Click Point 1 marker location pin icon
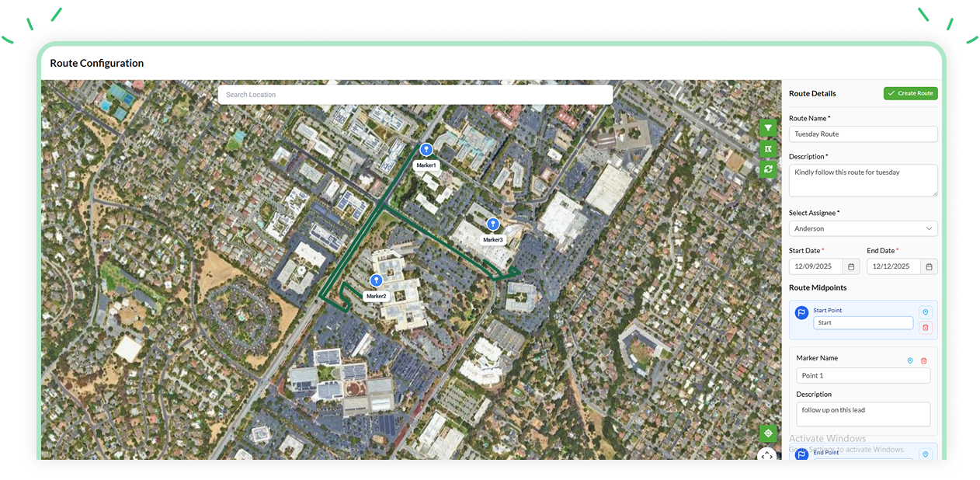This screenshot has height=480, width=980. click(x=910, y=360)
